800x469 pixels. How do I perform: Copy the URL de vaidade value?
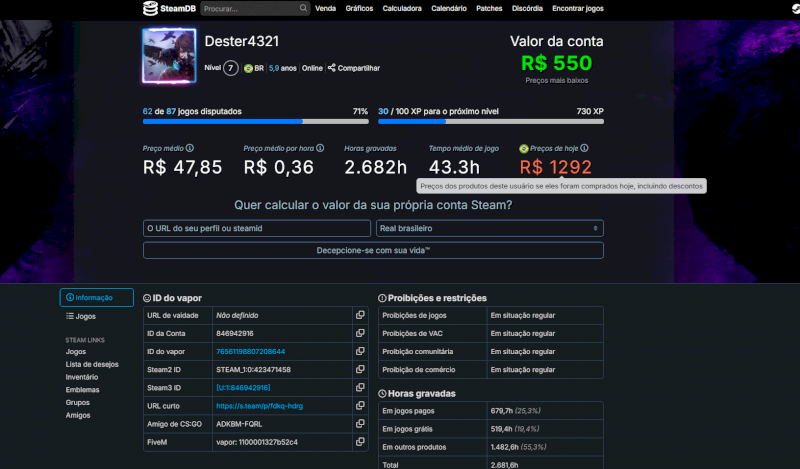click(x=360, y=315)
